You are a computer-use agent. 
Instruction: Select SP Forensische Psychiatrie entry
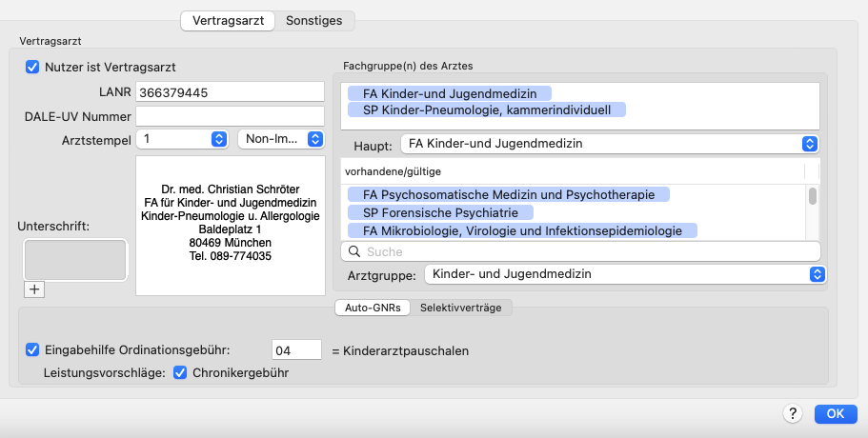click(x=440, y=212)
